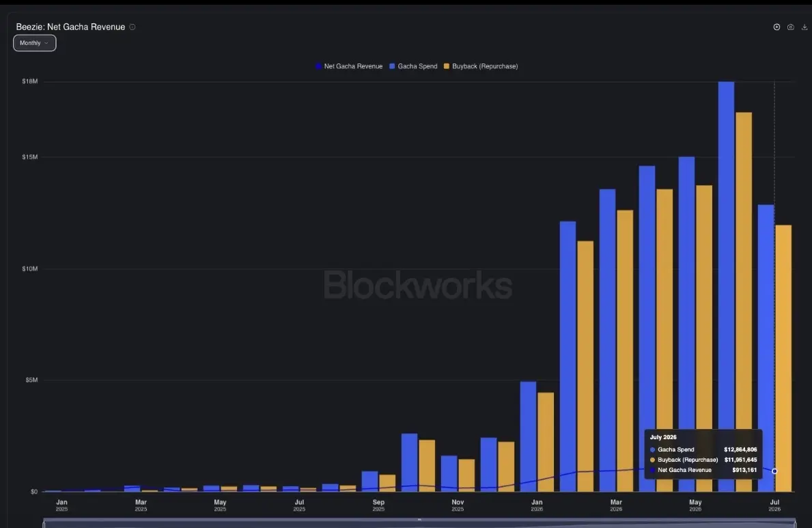Open the info icon beside the chart title

coord(132,27)
